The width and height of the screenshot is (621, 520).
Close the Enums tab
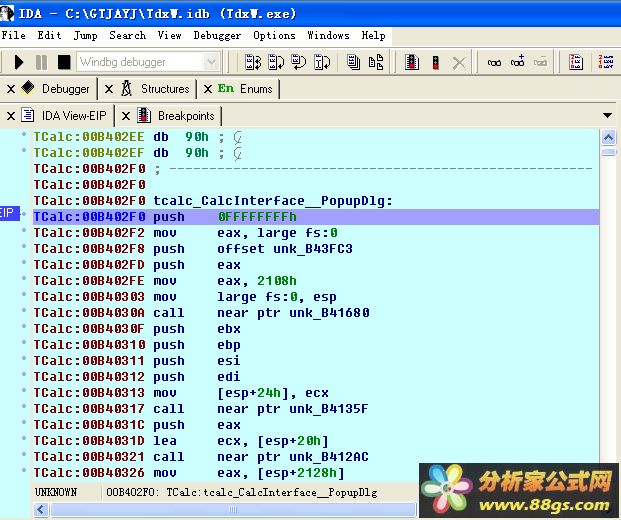(x=208, y=89)
